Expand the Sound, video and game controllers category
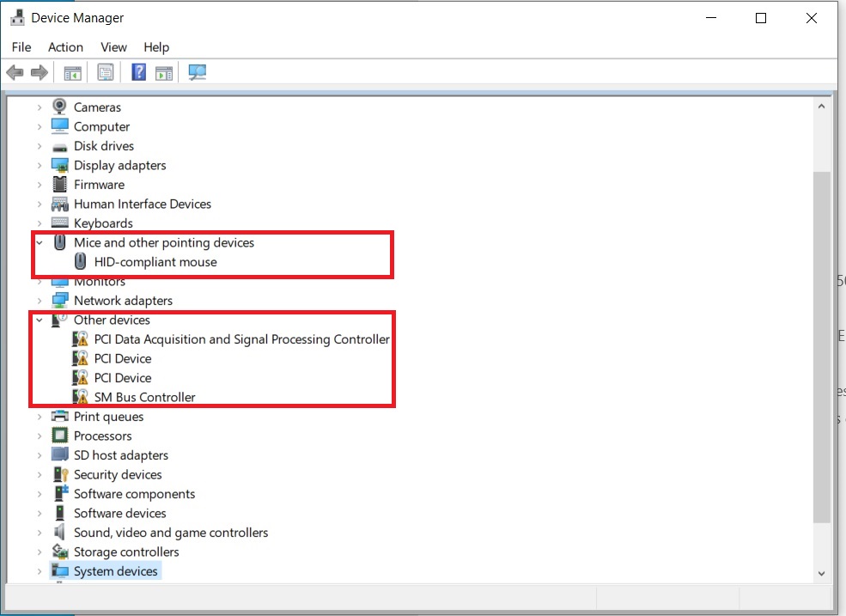Screen dimensions: 846x616 [40, 532]
